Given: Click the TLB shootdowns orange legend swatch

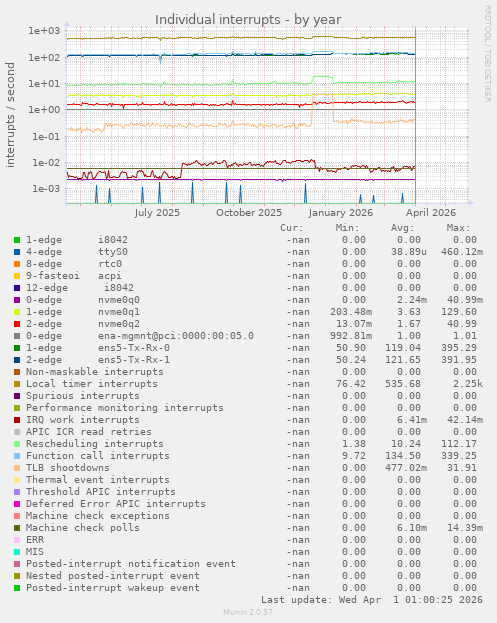Looking at the screenshot, I should click(17, 468).
